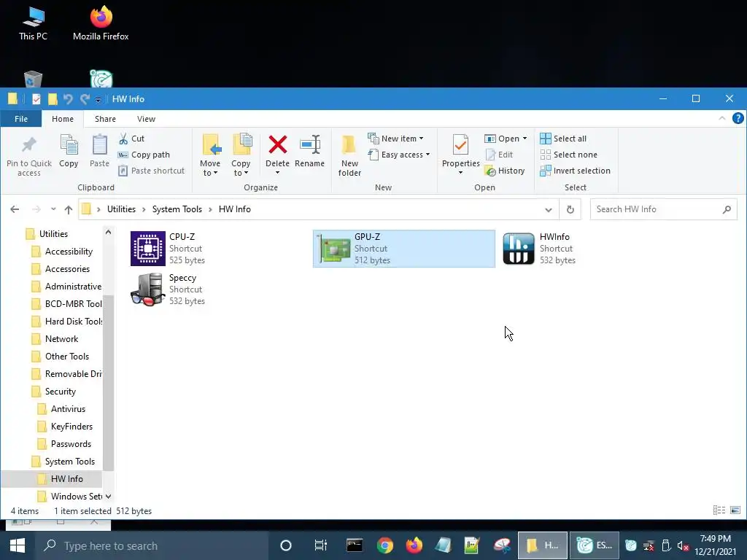Switch to details view layout
The width and height of the screenshot is (747, 560).
[719, 510]
